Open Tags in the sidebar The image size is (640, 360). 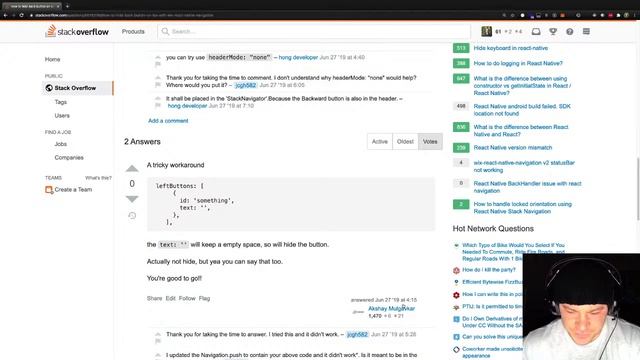tap(60, 102)
